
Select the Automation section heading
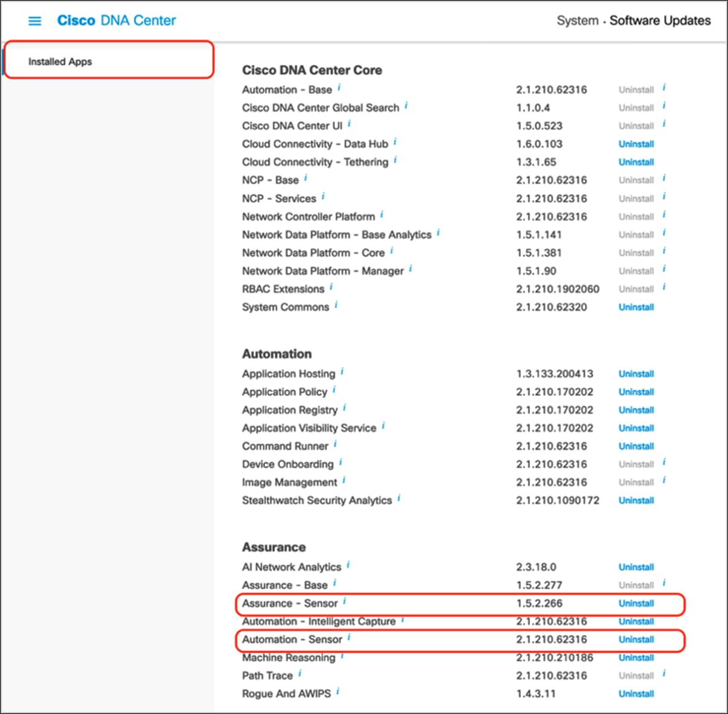click(x=277, y=354)
